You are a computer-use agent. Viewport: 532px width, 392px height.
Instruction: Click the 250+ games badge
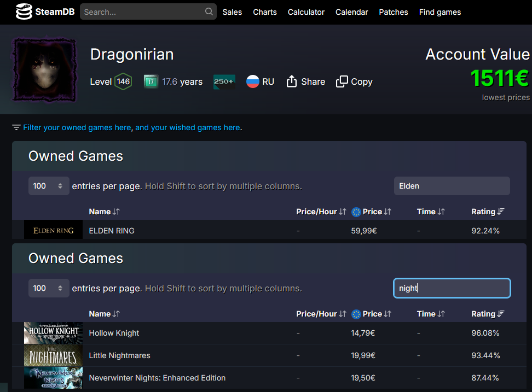coord(224,81)
